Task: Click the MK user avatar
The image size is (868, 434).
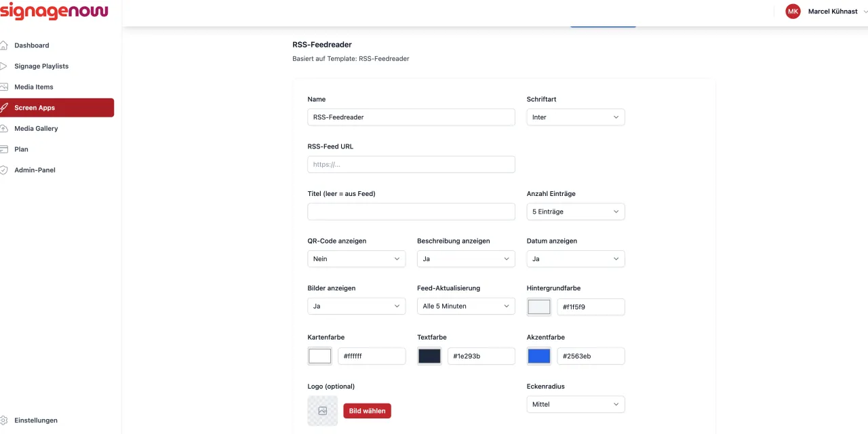Action: 793,12
